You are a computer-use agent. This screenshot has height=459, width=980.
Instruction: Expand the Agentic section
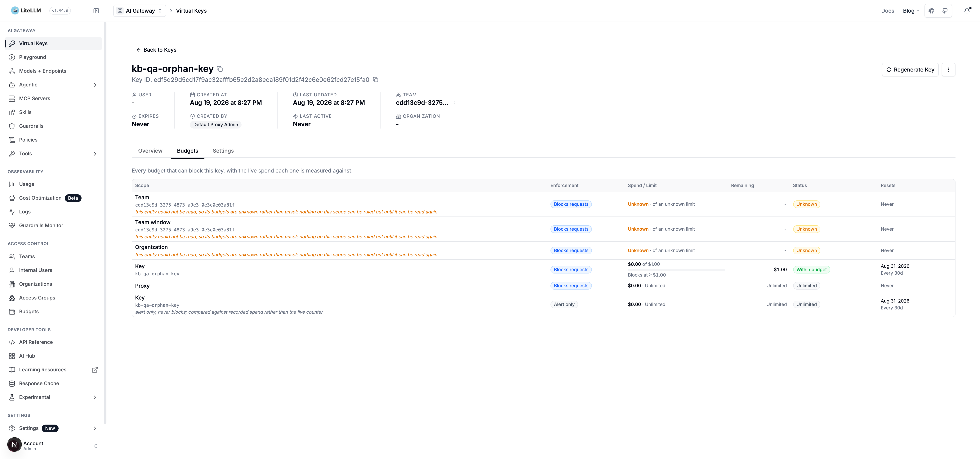[53, 85]
